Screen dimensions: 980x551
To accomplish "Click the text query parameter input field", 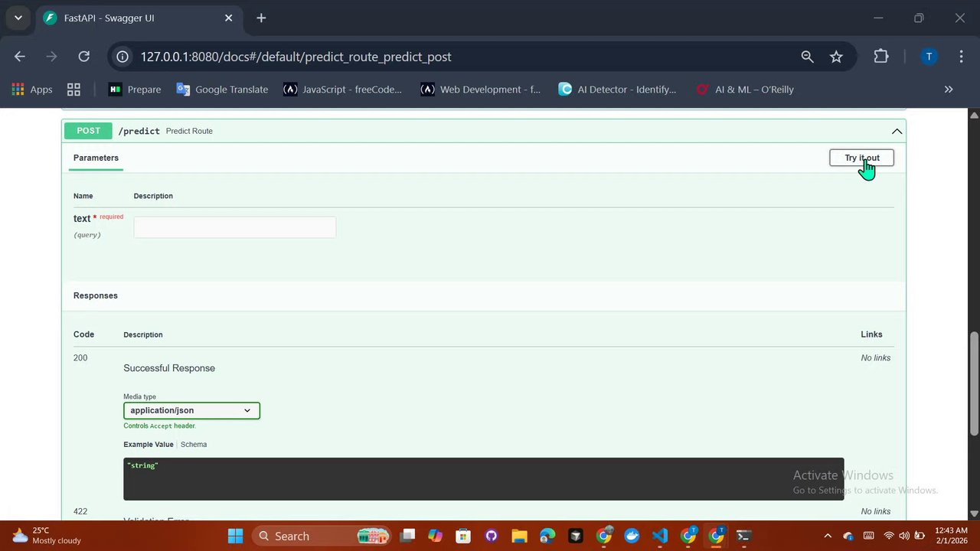I will [x=234, y=227].
